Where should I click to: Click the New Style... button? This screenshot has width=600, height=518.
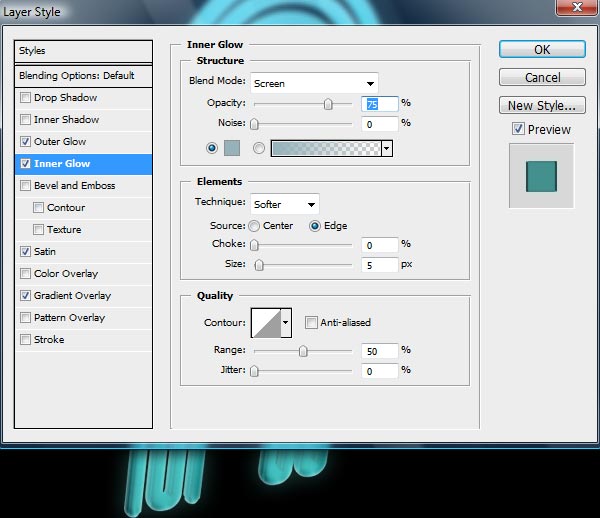coord(542,105)
